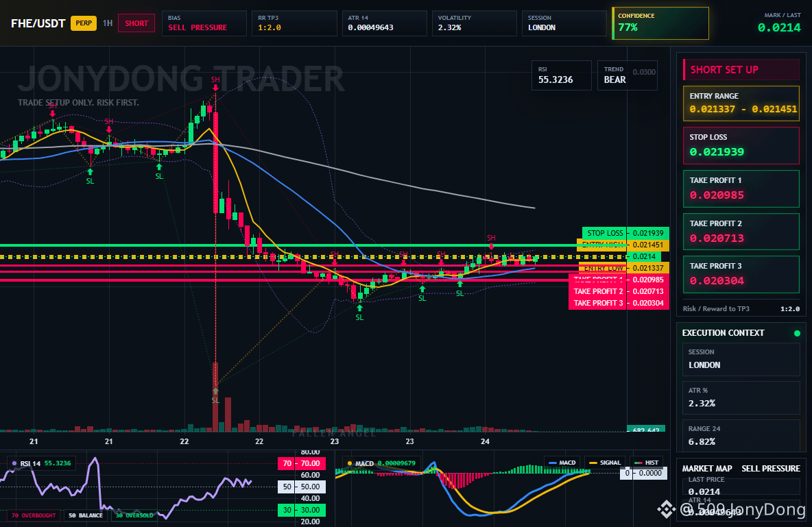Click the red SHORT badge in header
Viewport: 812px width, 527px height.
136,23
